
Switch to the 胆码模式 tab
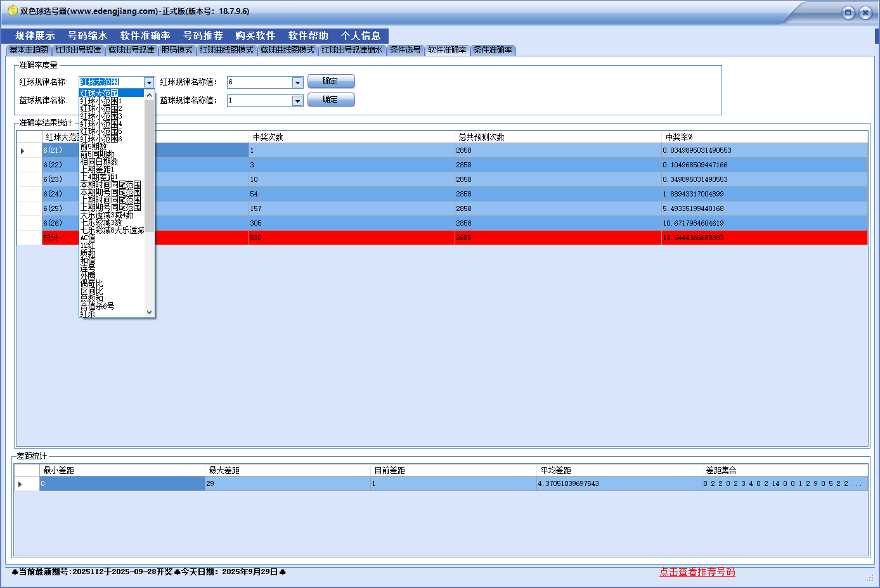(x=177, y=50)
